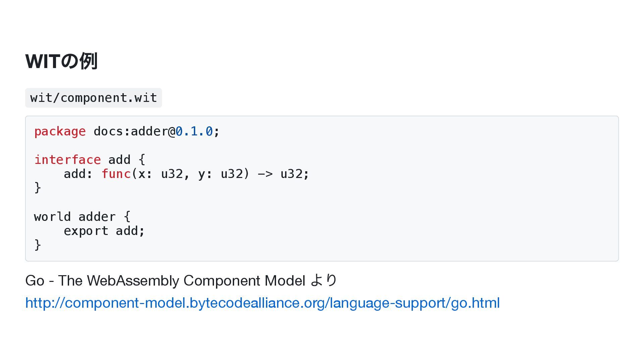Open the component-model.bytecodealliance.org Go link
The height and width of the screenshot is (362, 644).
(x=262, y=303)
